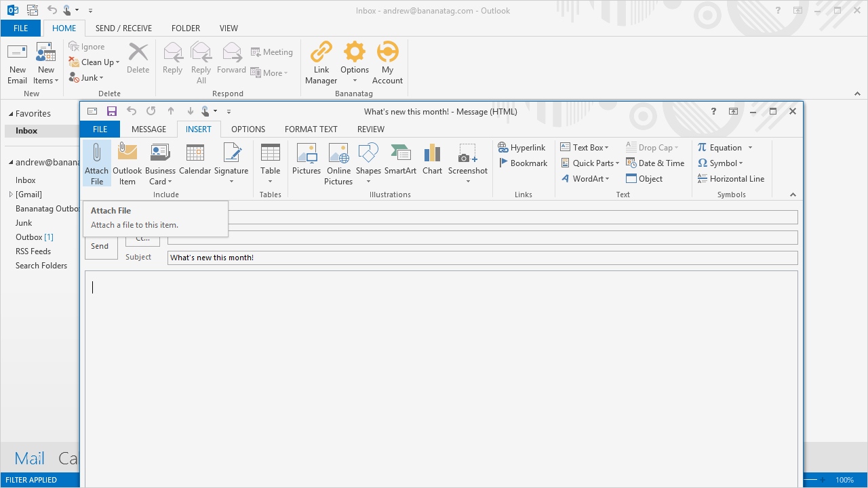Image resolution: width=868 pixels, height=488 pixels.
Task: Open Help in the message window
Action: [713, 112]
